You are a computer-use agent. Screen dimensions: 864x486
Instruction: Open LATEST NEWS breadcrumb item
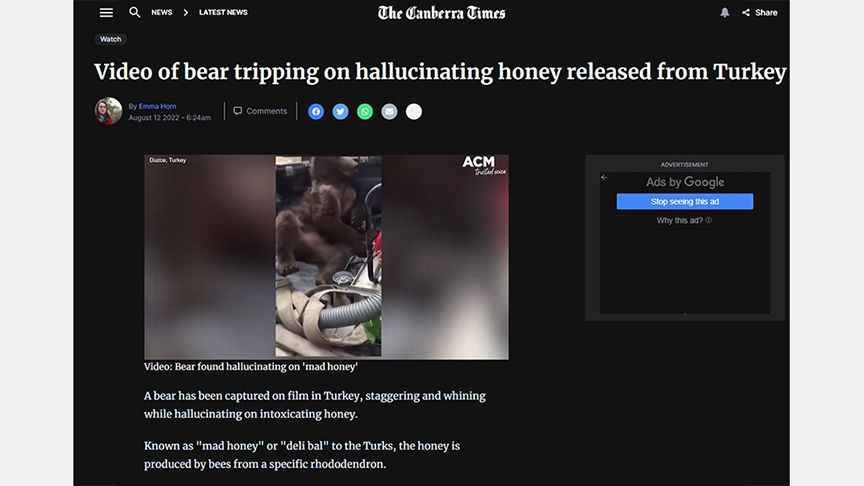click(x=223, y=12)
